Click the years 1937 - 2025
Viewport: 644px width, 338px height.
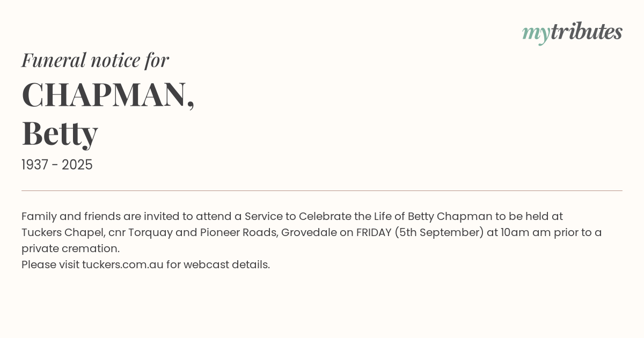pyautogui.click(x=57, y=165)
